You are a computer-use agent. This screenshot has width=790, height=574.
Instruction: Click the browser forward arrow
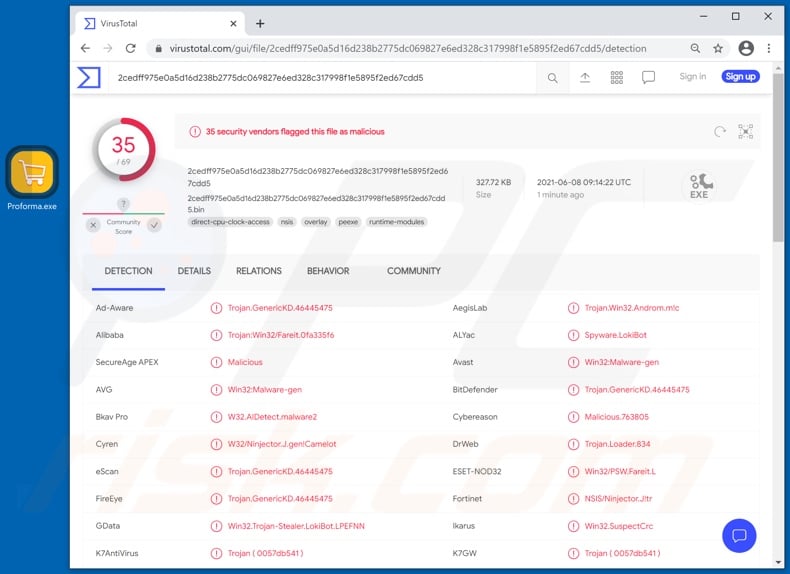[x=108, y=48]
